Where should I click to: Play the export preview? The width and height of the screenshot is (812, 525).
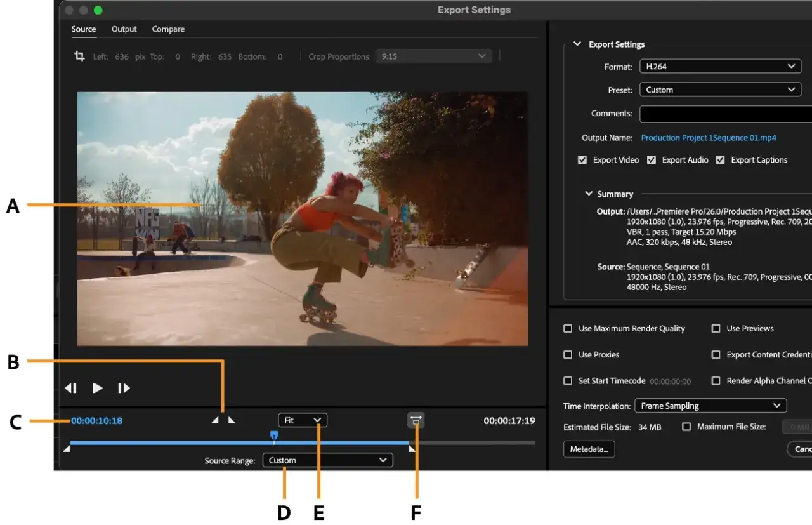pos(98,388)
